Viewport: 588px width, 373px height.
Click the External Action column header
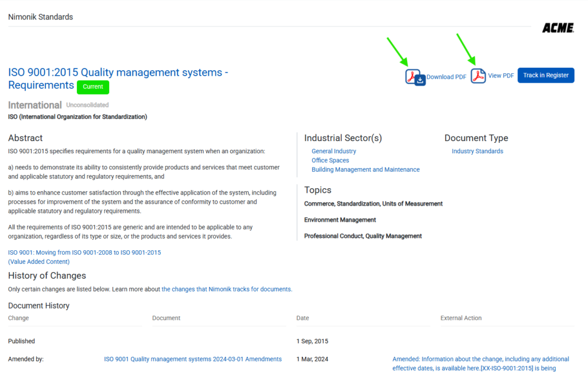pos(461,318)
